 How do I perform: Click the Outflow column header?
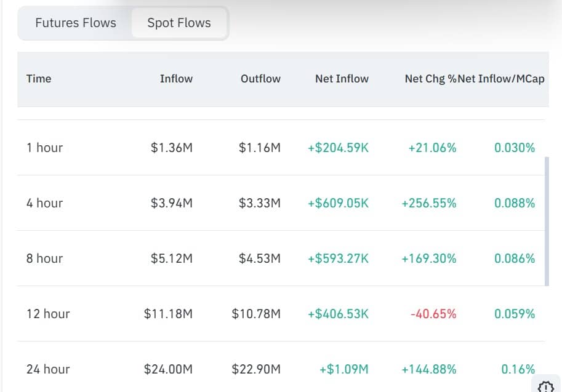(260, 79)
